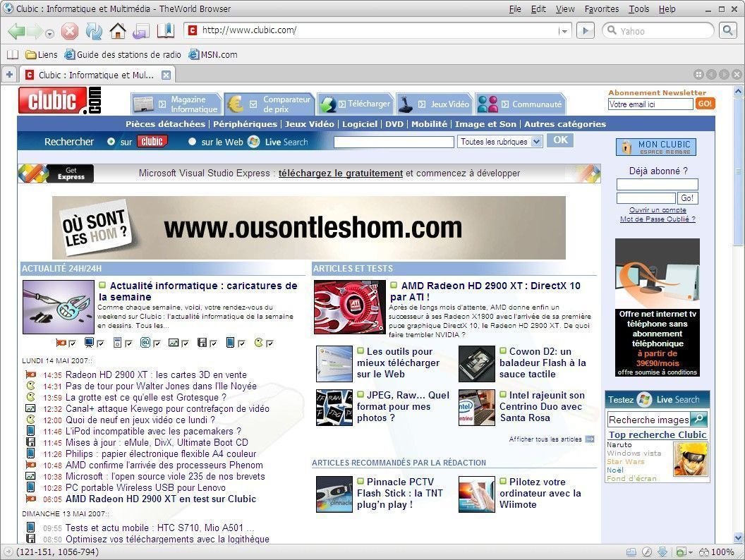Stop page loading with the red X

pyautogui.click(x=69, y=31)
